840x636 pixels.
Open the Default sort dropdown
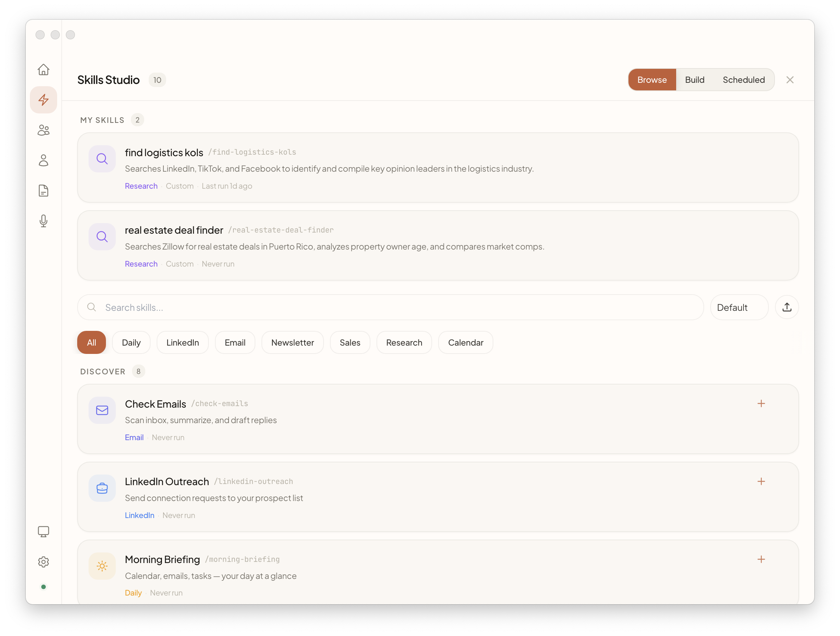tap(739, 307)
